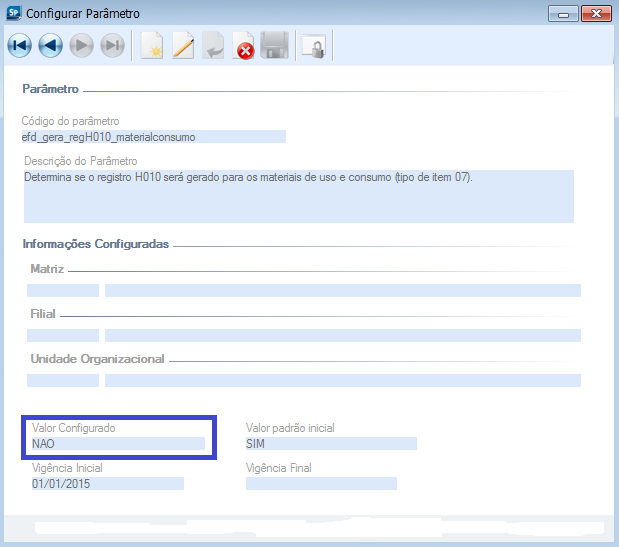Click the Matriz description field

343,290
